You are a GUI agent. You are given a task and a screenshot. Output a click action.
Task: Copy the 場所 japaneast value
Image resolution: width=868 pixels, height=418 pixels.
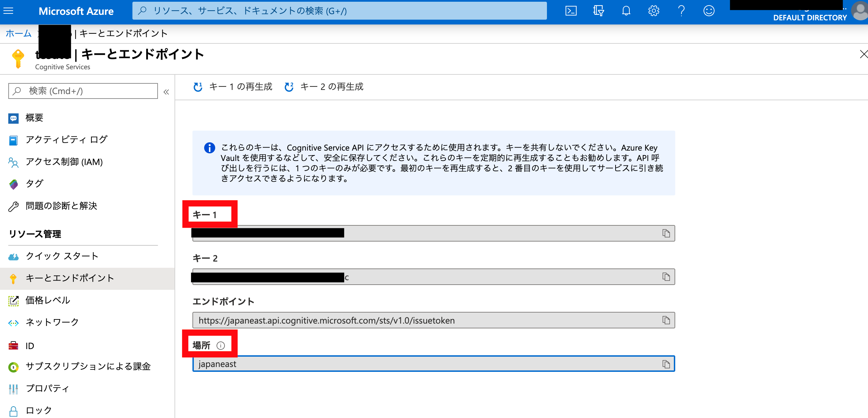coord(666,364)
